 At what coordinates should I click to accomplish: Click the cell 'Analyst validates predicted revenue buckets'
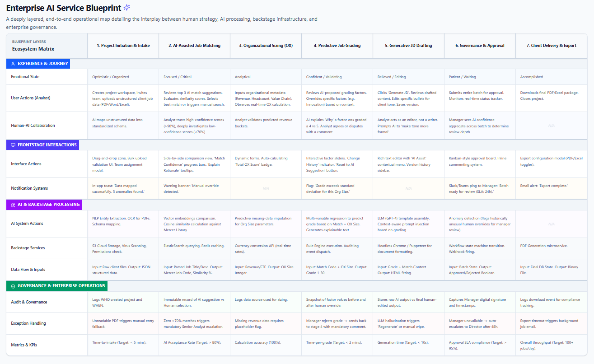pyautogui.click(x=266, y=126)
